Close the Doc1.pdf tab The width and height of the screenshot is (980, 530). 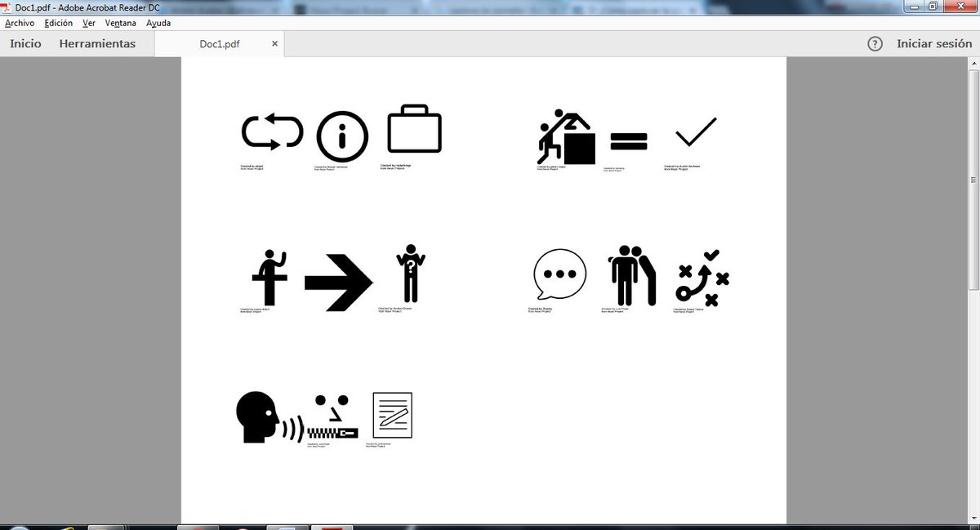[274, 44]
